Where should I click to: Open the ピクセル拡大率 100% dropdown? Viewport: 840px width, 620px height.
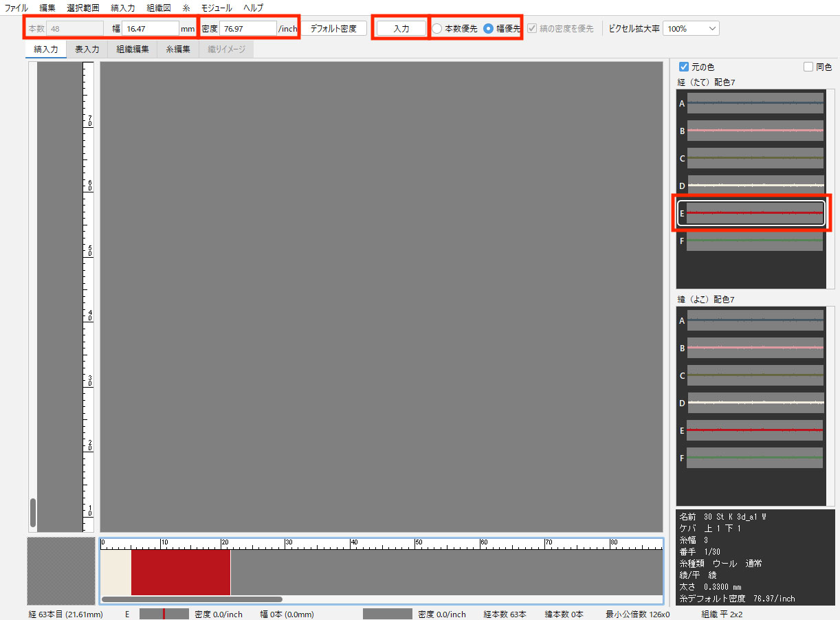tap(691, 29)
